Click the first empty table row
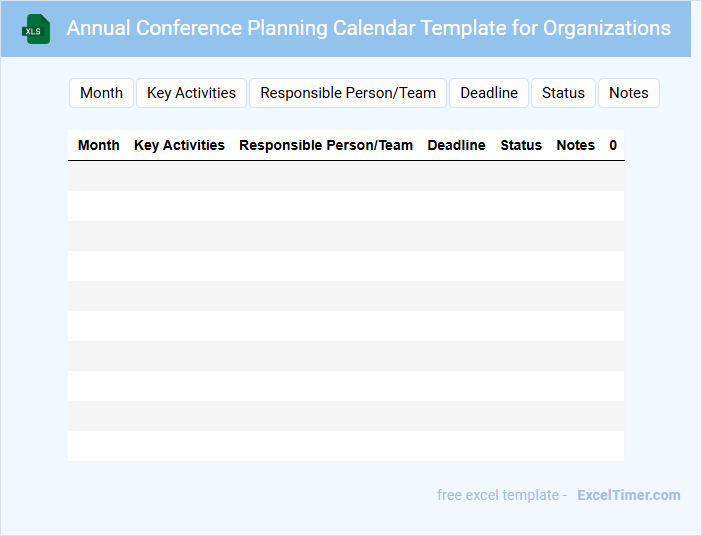The height and width of the screenshot is (536, 702). point(346,176)
